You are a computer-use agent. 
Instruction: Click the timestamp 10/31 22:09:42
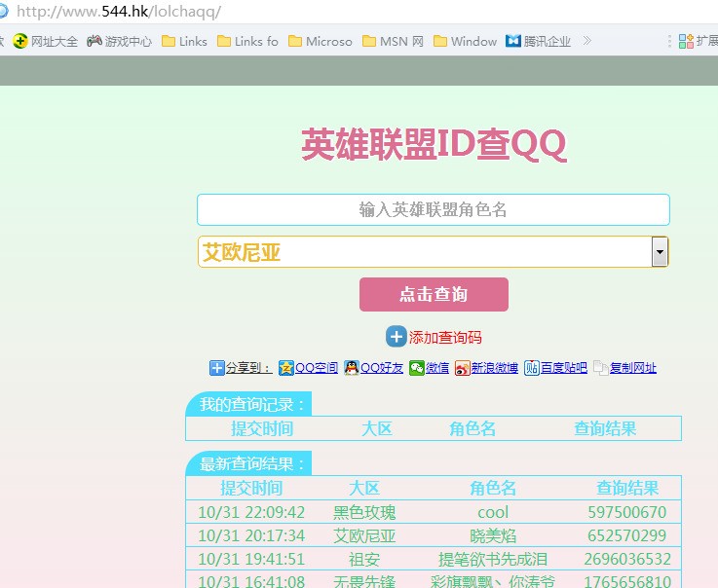(251, 512)
